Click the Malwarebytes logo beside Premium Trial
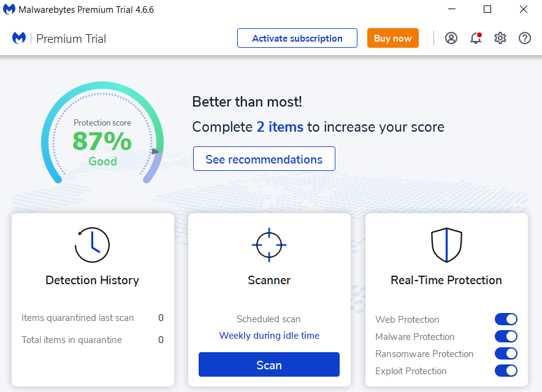Image resolution: width=542 pixels, height=392 pixels. pyautogui.click(x=19, y=38)
